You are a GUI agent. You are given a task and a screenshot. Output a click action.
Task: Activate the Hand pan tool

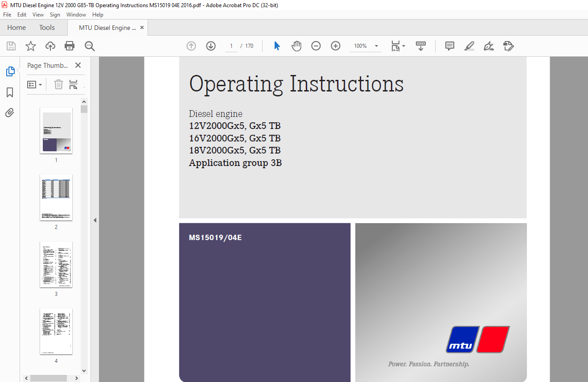[296, 46]
